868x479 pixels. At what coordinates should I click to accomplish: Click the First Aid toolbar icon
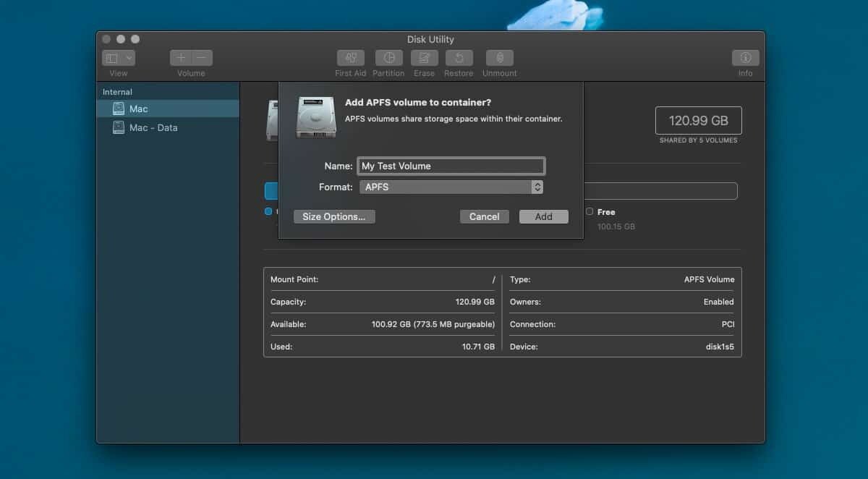tap(350, 58)
